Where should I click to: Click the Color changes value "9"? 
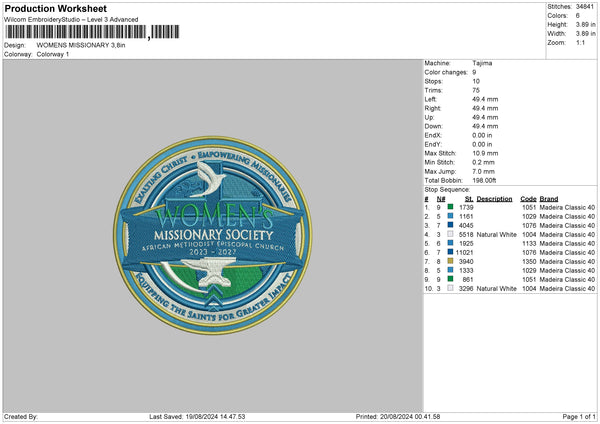[x=474, y=72]
